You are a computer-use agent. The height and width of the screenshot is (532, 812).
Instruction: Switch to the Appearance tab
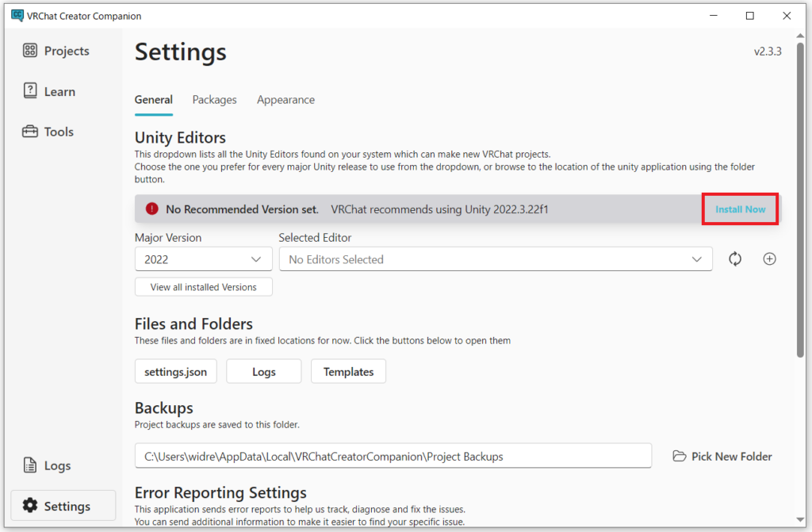click(x=285, y=99)
